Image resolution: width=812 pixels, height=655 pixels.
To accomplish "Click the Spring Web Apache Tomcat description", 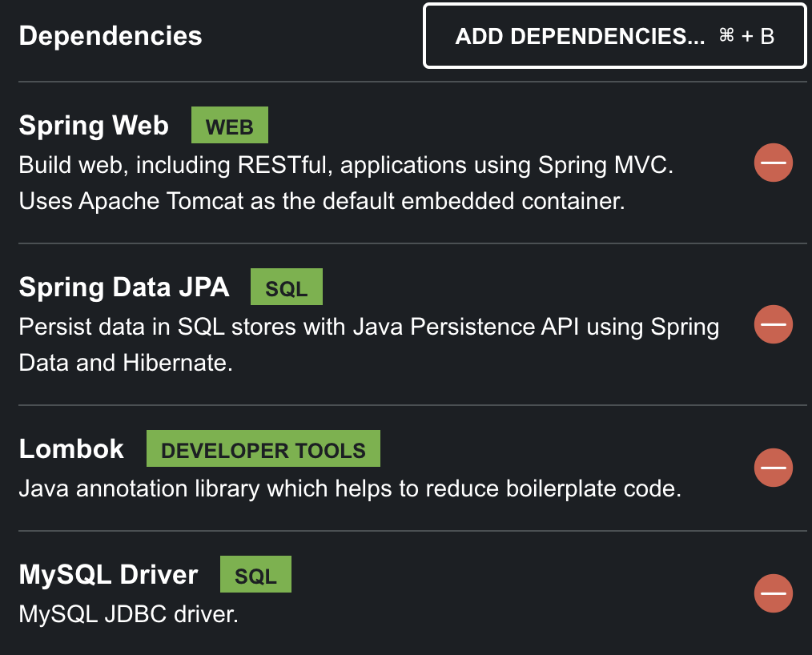I will (x=346, y=183).
